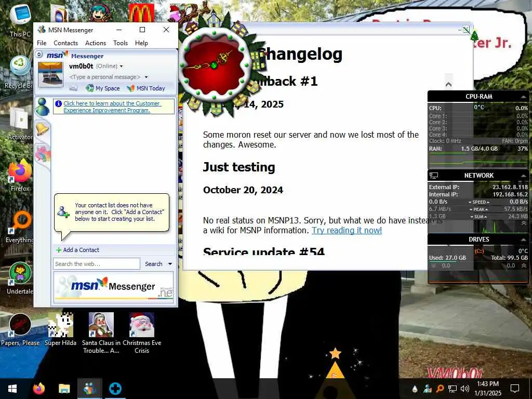Screen dimensions: 532x399
Task: Open the taskbar clock and date
Action: pyautogui.click(x=488, y=389)
